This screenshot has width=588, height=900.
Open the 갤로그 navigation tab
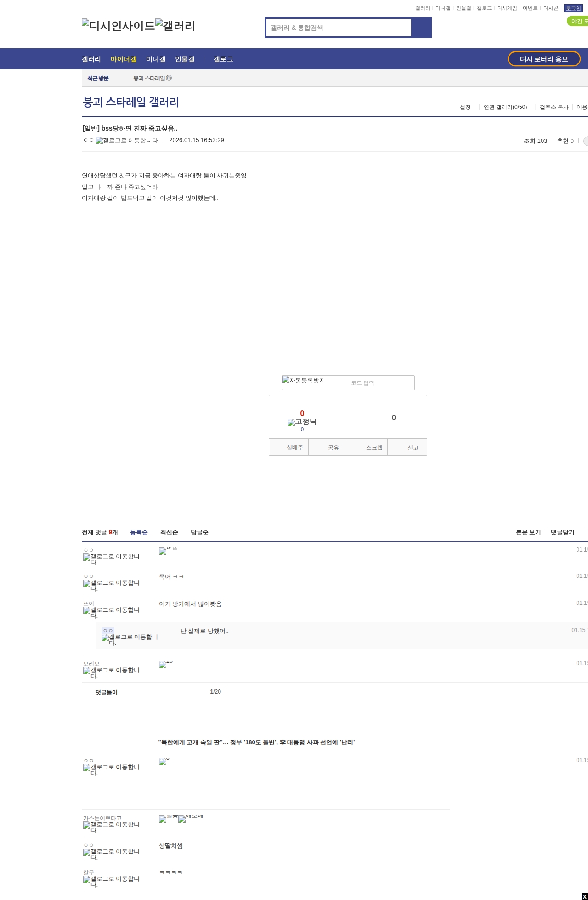223,59
